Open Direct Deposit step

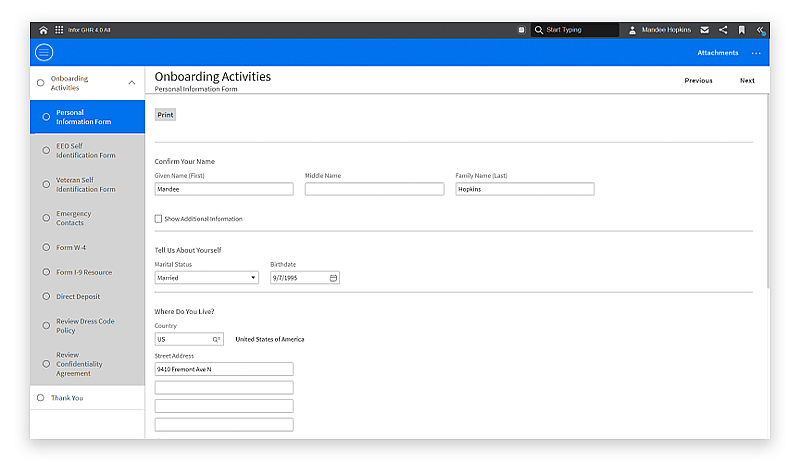tap(87, 296)
